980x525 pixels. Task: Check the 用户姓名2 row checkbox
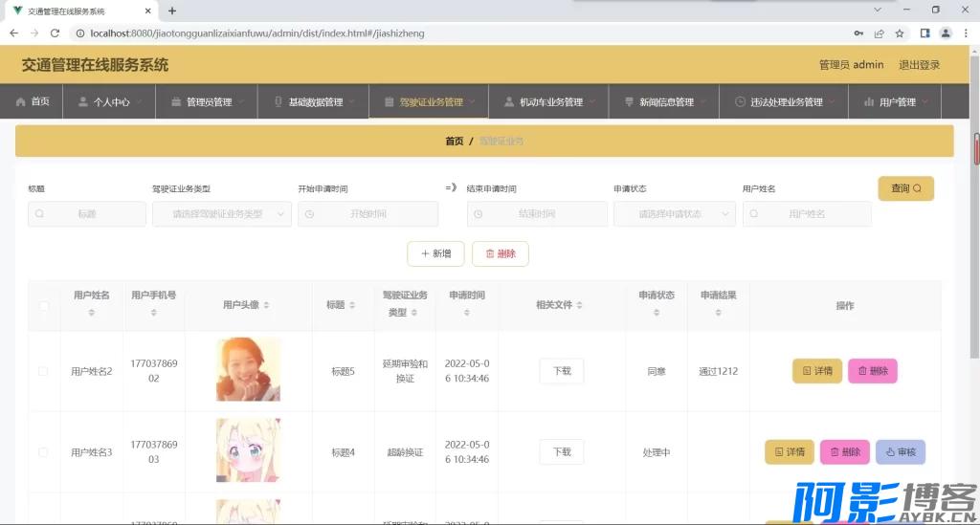[43, 371]
